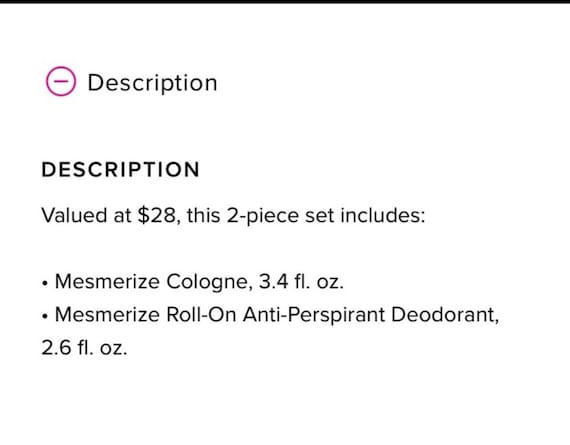Click the word 'Mesmerize' in first bullet
570x445 pixels.
pos(107,282)
